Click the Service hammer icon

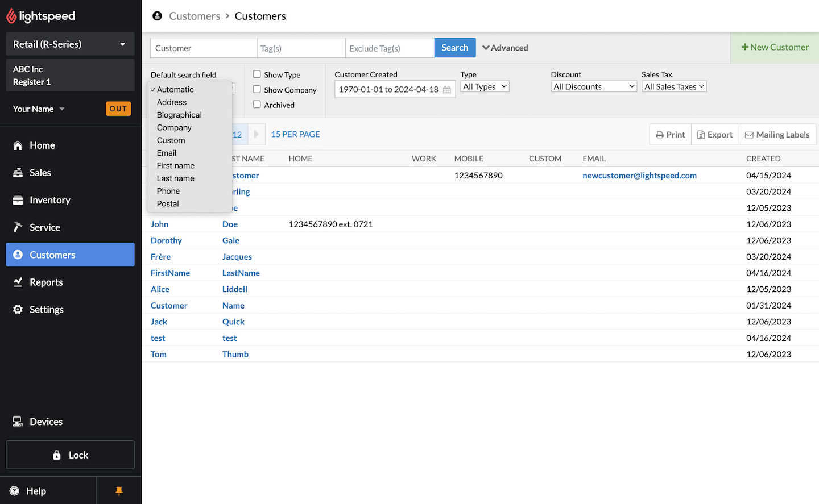pyautogui.click(x=18, y=227)
